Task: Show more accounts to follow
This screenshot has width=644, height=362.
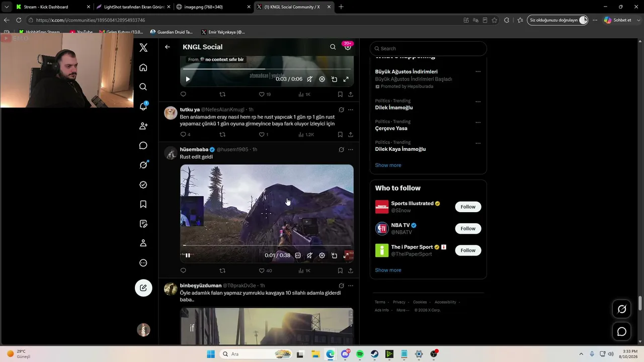Action: tap(388, 270)
